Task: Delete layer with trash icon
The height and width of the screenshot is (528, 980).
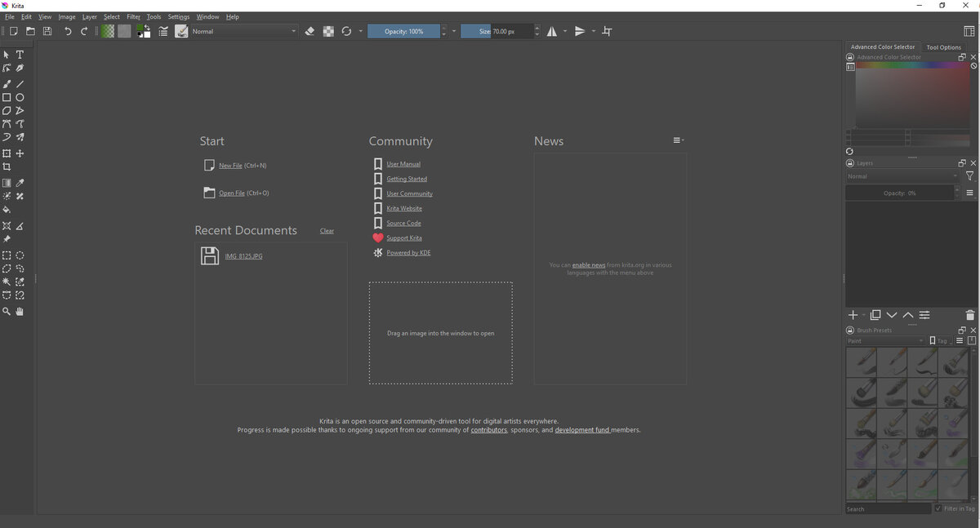Action: coord(970,315)
